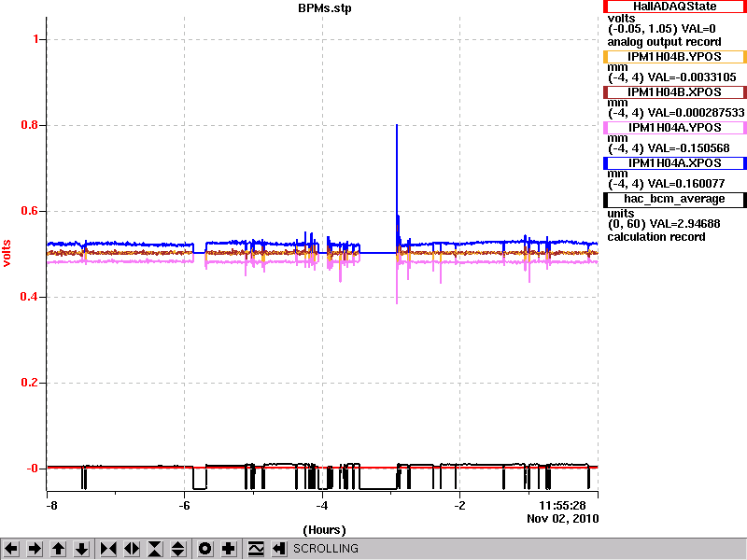Click the SCROLLING status label
The width and height of the screenshot is (747, 560).
point(325,549)
